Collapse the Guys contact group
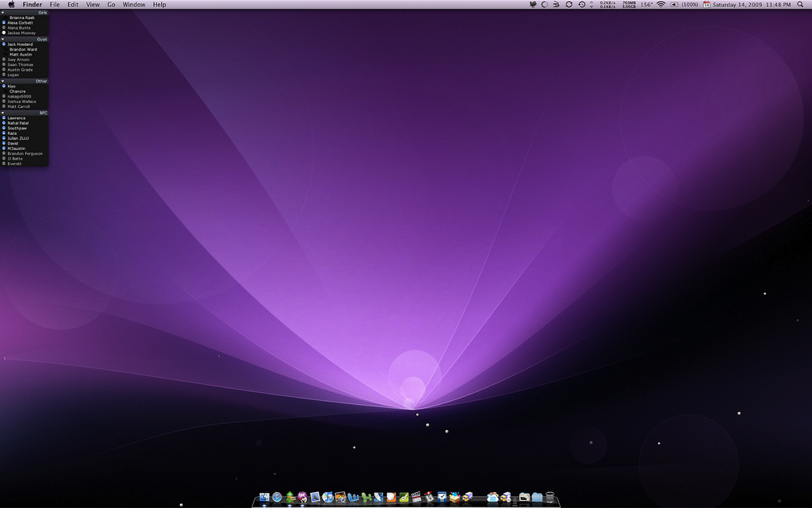This screenshot has height=508, width=812. (x=3, y=39)
